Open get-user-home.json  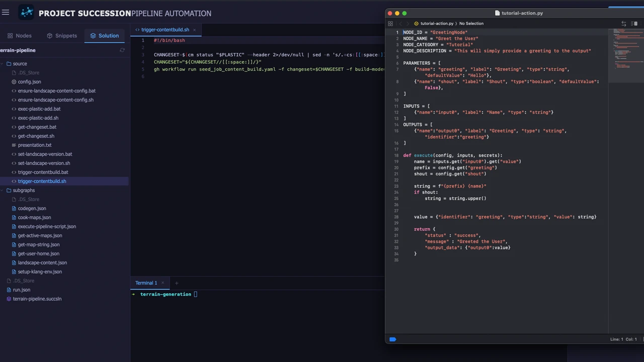click(39, 254)
